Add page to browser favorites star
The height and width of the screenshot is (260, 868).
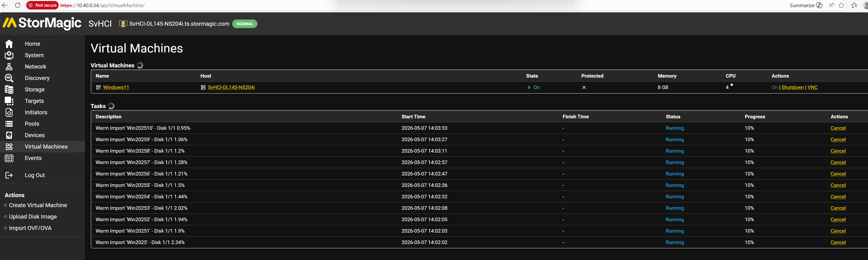point(841,5)
